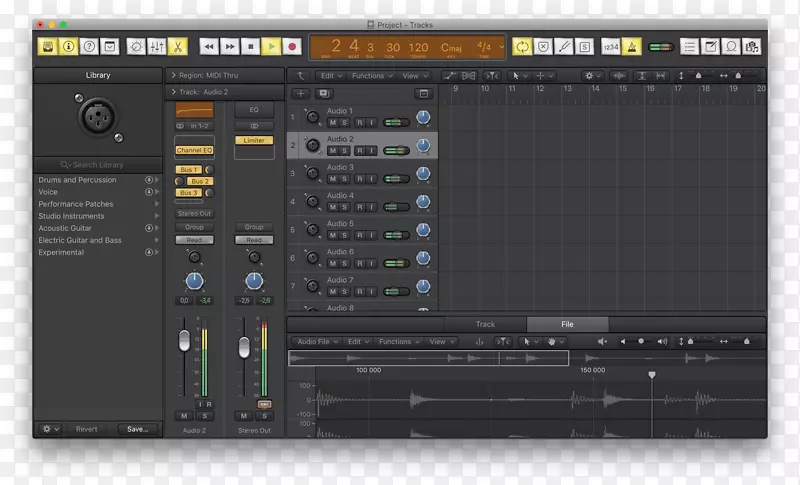Switch to the Track editor tab
This screenshot has height=485, width=800.
(x=485, y=324)
